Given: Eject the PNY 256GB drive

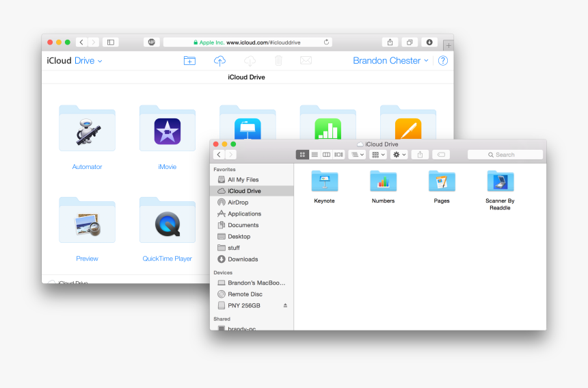Looking at the screenshot, I should click(x=285, y=305).
